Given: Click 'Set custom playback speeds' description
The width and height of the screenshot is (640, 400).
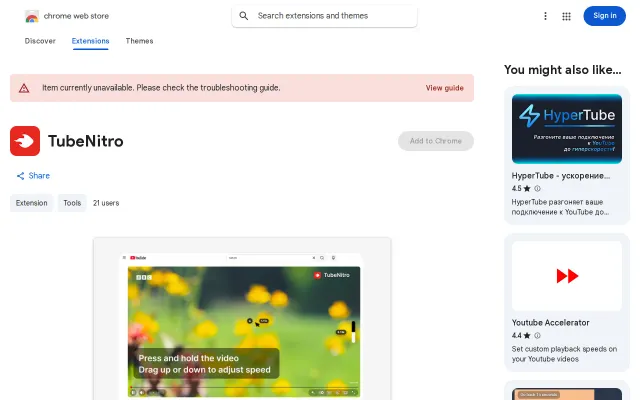Looking at the screenshot, I should click(x=564, y=354).
